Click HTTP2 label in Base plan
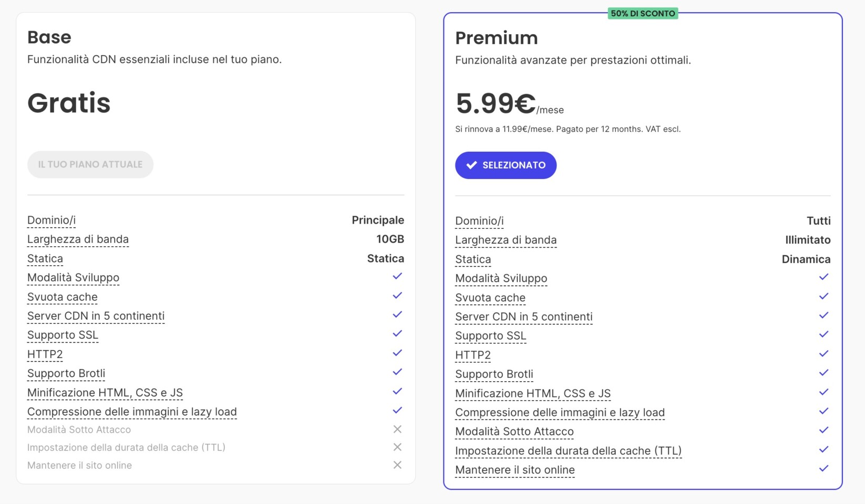865x504 pixels. 45,354
